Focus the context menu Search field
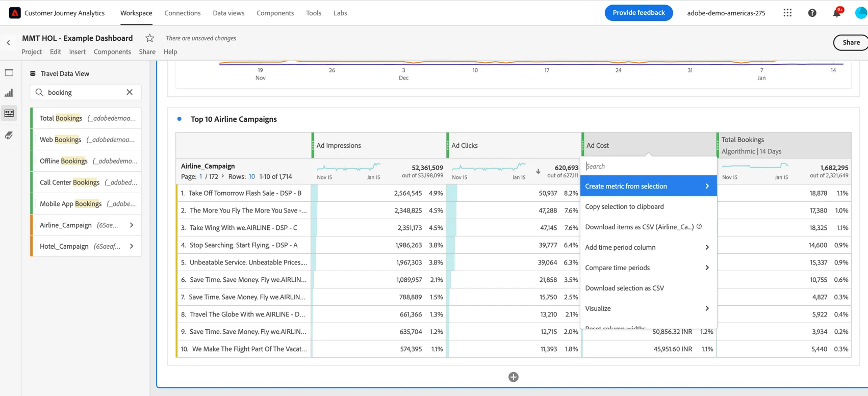Viewport: 868px width, 396px height. click(x=648, y=166)
